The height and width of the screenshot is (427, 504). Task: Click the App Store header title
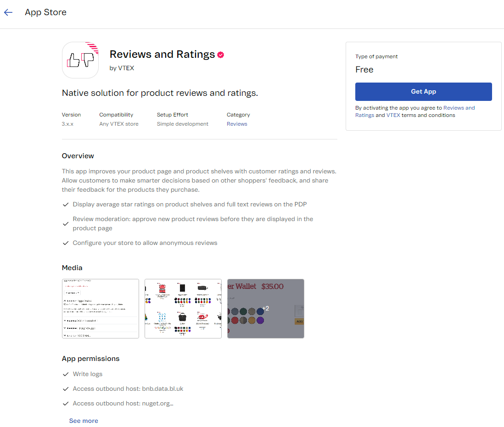coord(45,12)
